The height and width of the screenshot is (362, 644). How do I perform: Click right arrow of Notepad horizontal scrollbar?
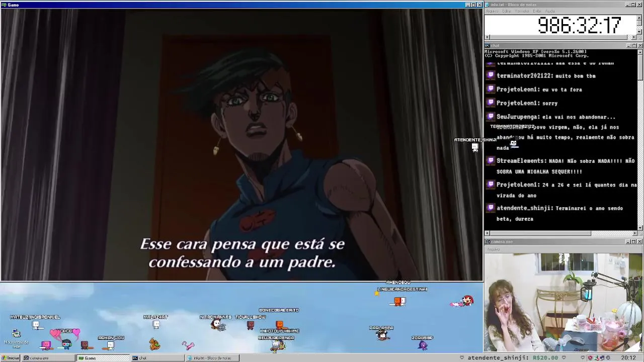point(634,37)
